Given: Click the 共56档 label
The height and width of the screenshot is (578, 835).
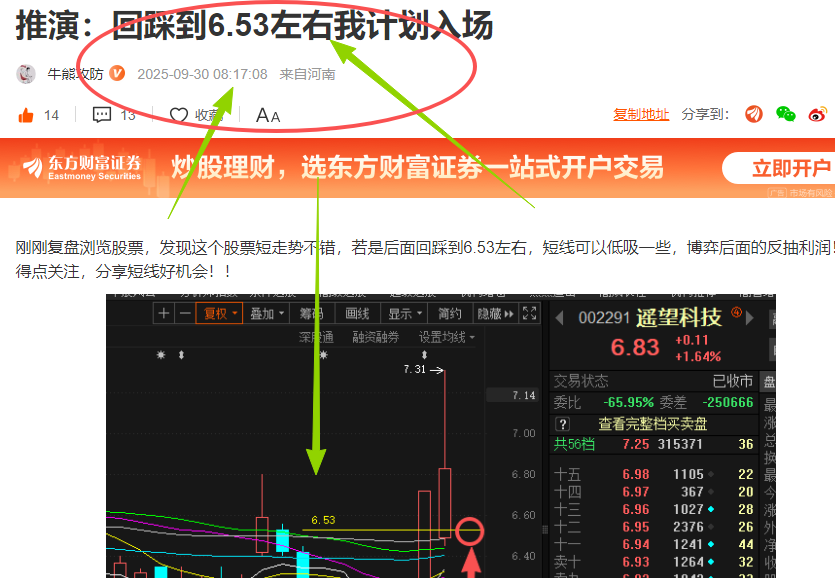Looking at the screenshot, I should click(x=574, y=444).
